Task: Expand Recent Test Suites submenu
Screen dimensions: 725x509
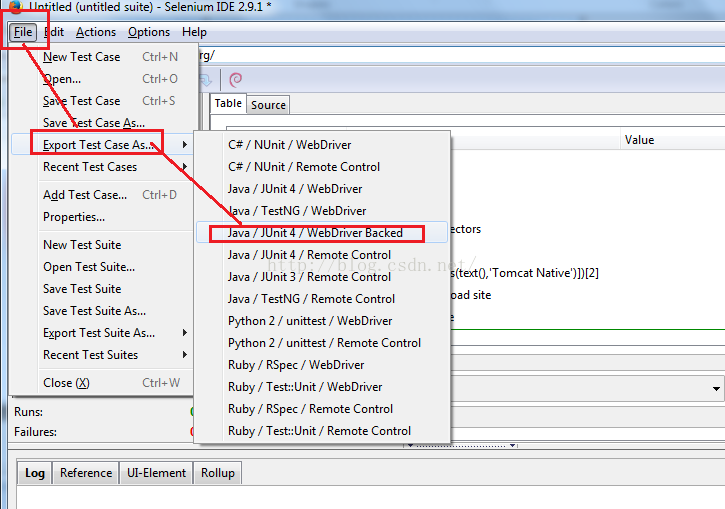Action: pos(104,355)
